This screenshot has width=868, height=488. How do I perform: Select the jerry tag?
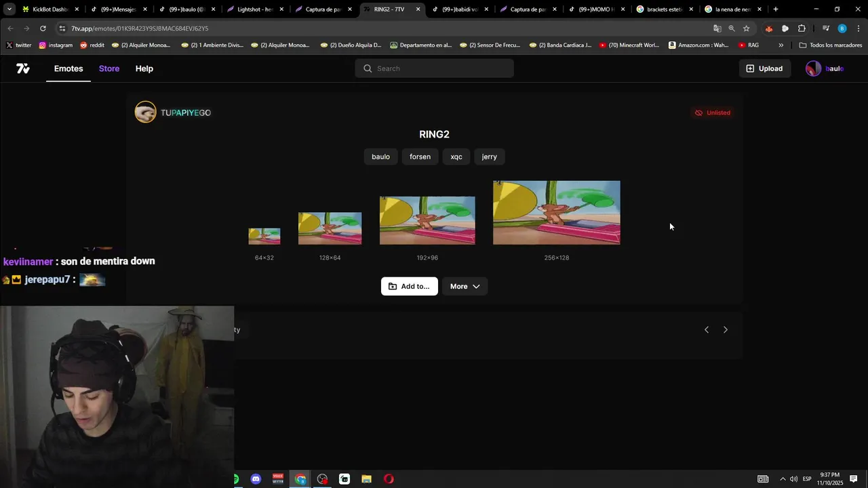489,157
